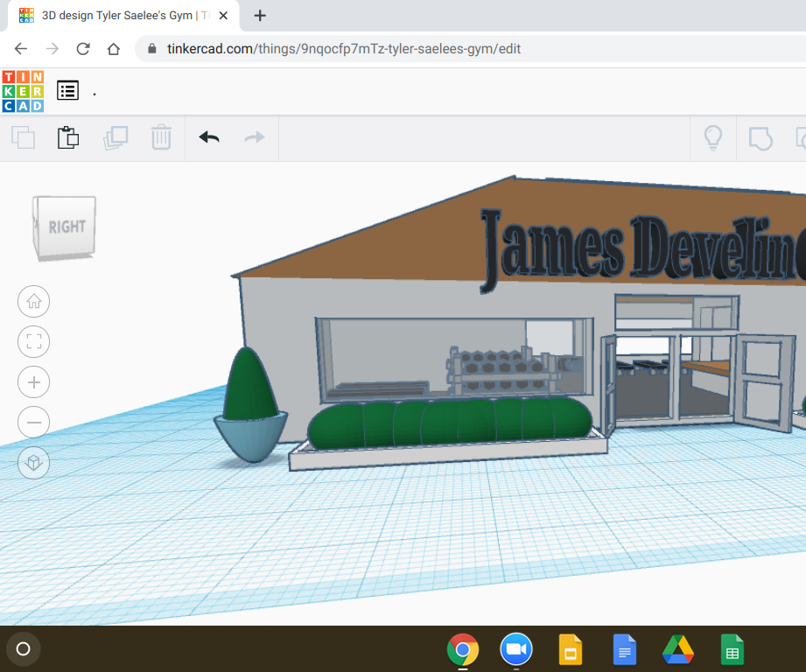Toggle orthographic view with the cube icon
Screen dimensions: 806x672
[x=33, y=462]
